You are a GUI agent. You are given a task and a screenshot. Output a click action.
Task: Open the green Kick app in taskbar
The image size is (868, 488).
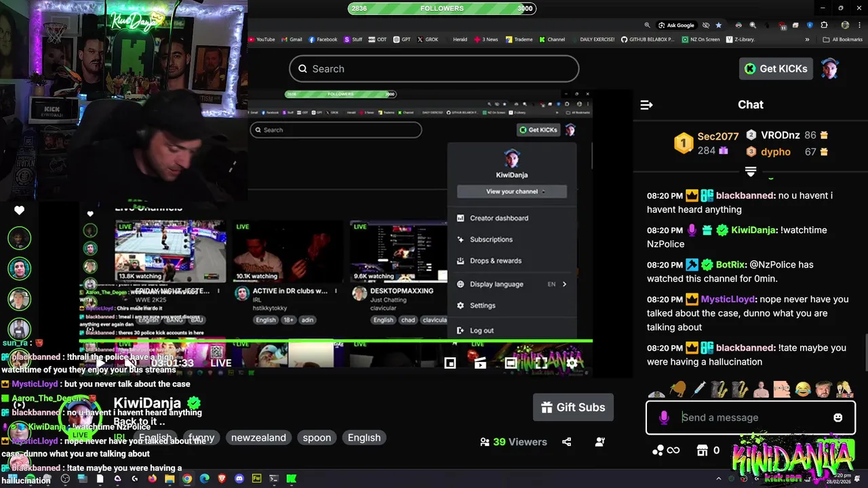pyautogui.click(x=291, y=479)
